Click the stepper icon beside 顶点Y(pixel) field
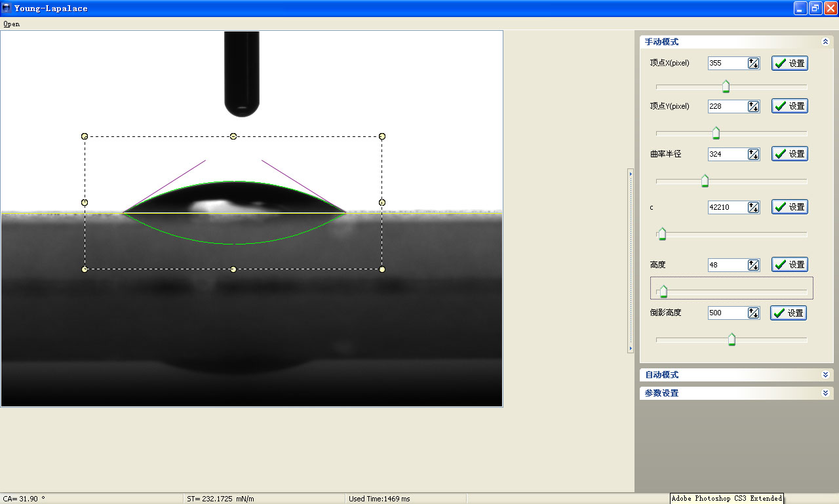The image size is (839, 504). (x=753, y=106)
